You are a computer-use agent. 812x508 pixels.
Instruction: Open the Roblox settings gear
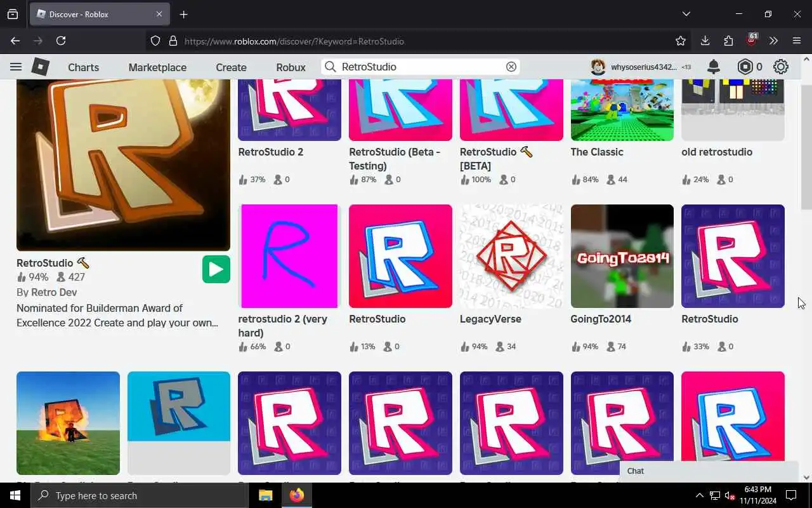click(781, 67)
